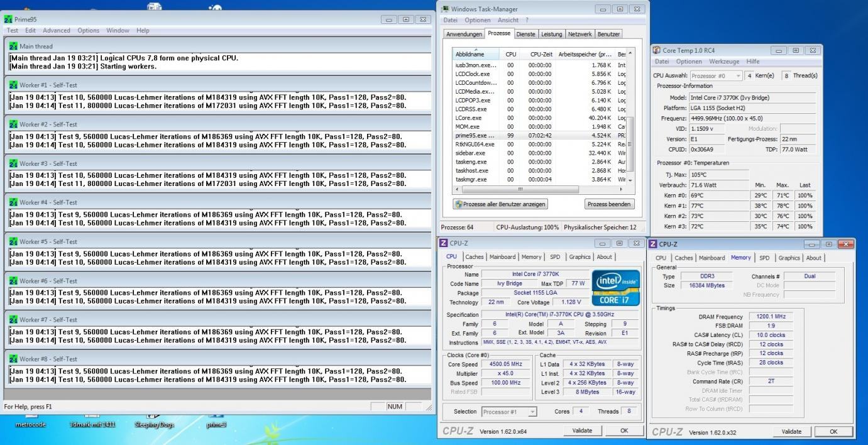Open the 3dmark mit 1411 desktop shortcut
Screen dimensions: 868x445
[x=92, y=421]
